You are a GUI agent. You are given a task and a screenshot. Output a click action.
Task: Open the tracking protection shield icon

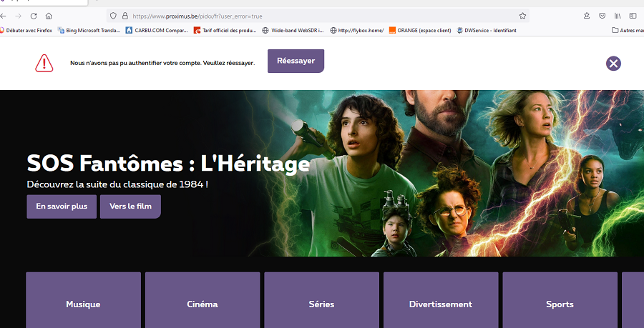113,16
